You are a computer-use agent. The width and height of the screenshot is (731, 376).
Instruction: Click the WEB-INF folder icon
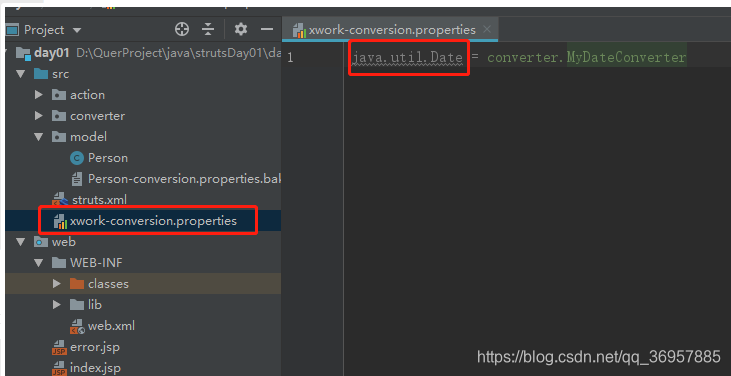59,263
